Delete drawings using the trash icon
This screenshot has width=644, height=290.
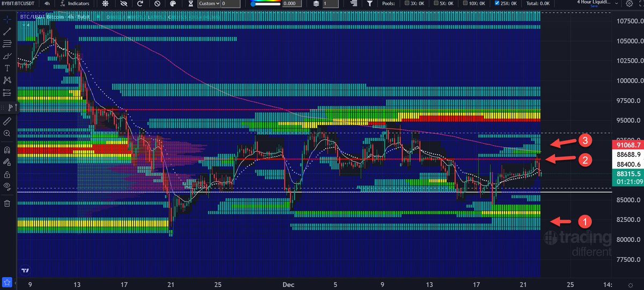7,203
